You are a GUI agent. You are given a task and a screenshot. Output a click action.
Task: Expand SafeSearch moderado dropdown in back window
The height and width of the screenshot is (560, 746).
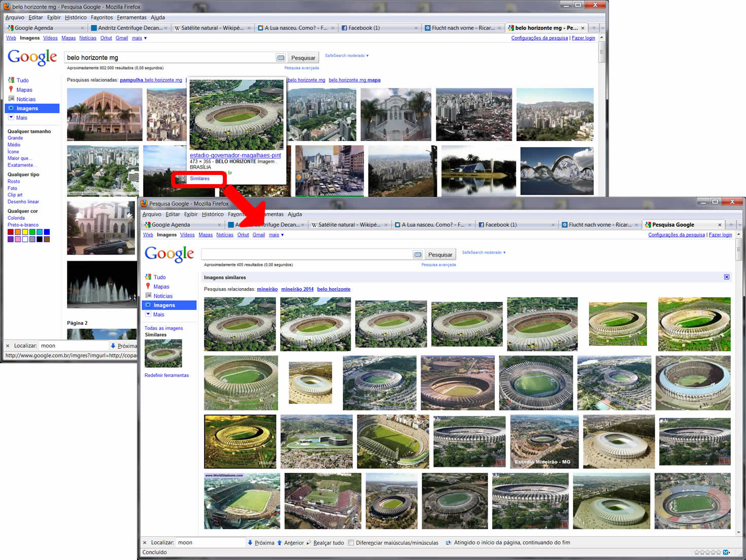point(347,56)
